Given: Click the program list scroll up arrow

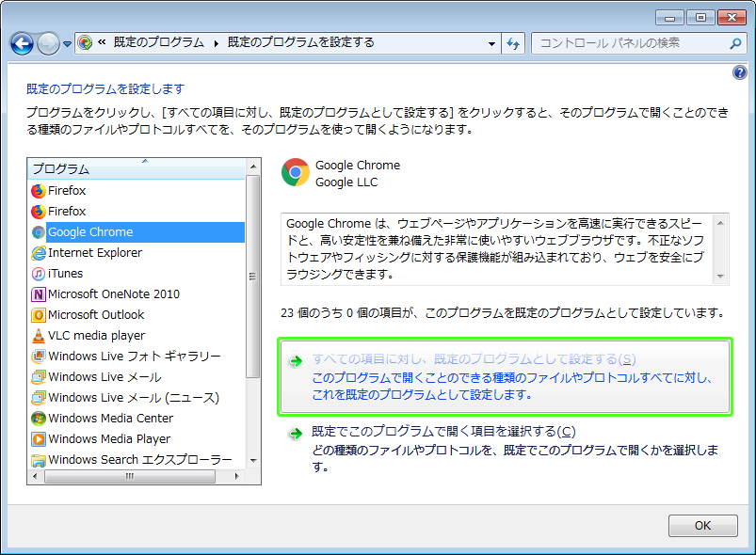Looking at the screenshot, I should pos(253,166).
